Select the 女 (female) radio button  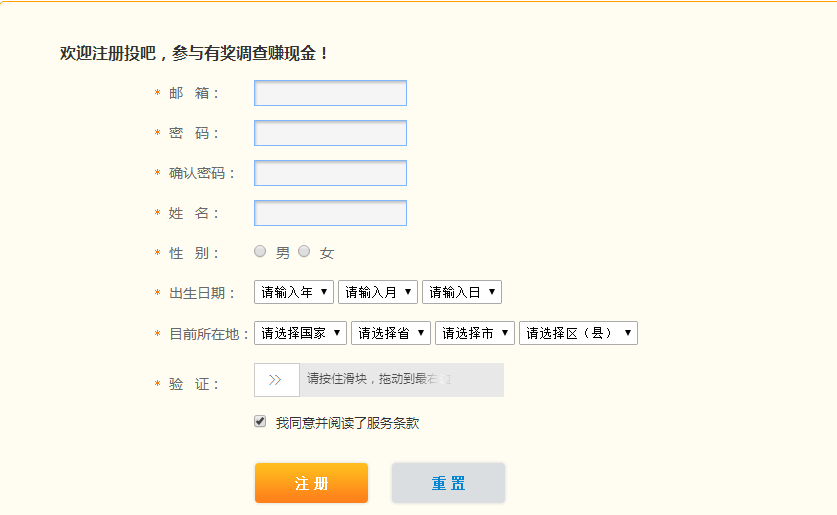coord(304,252)
